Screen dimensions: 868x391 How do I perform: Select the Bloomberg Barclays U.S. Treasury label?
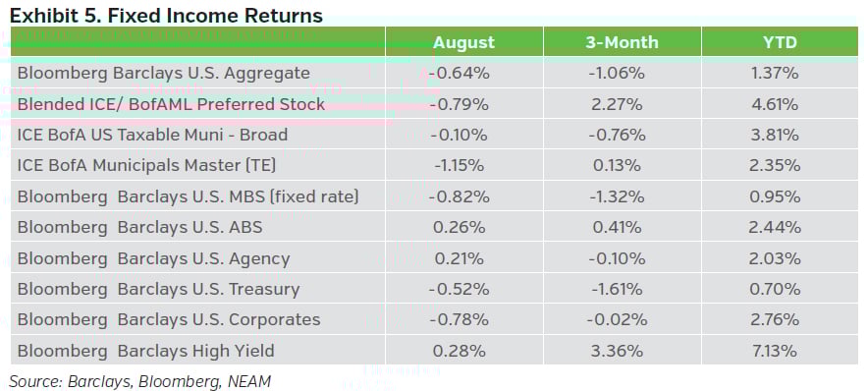tap(158, 289)
